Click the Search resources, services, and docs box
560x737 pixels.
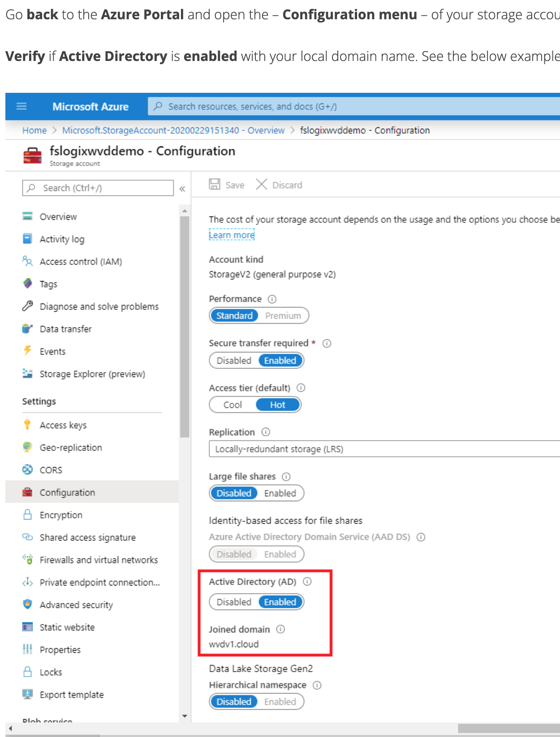click(354, 106)
